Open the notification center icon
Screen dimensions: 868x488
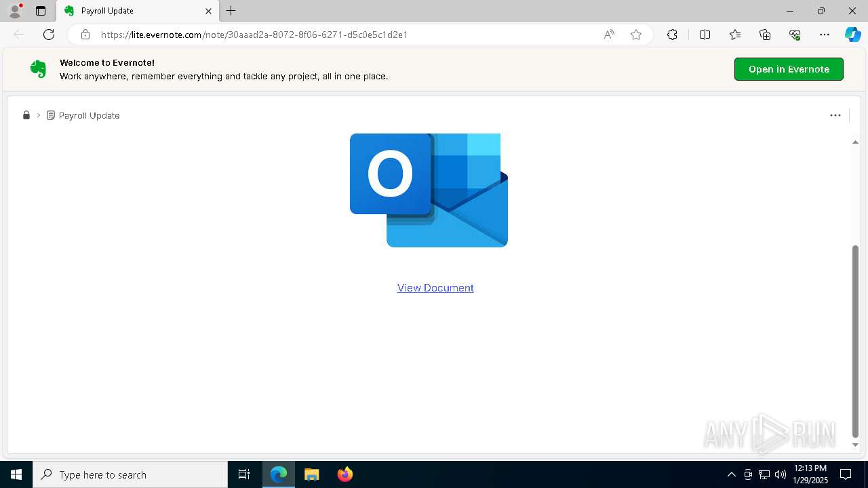[x=846, y=474]
